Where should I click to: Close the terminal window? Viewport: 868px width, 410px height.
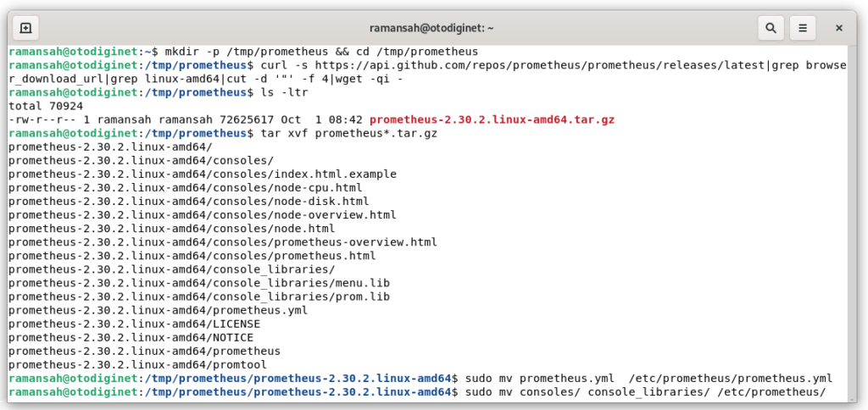coord(839,28)
